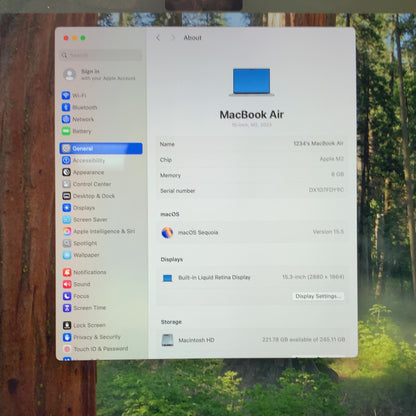Click the Display Settings button
Screen dimensions: 416x416
(318, 296)
